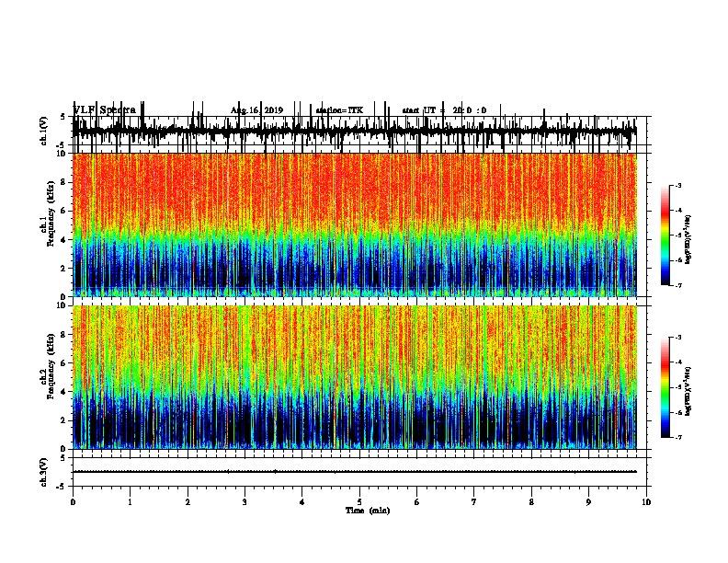Click the "-7" tick on ch.1 color bar

678,285
